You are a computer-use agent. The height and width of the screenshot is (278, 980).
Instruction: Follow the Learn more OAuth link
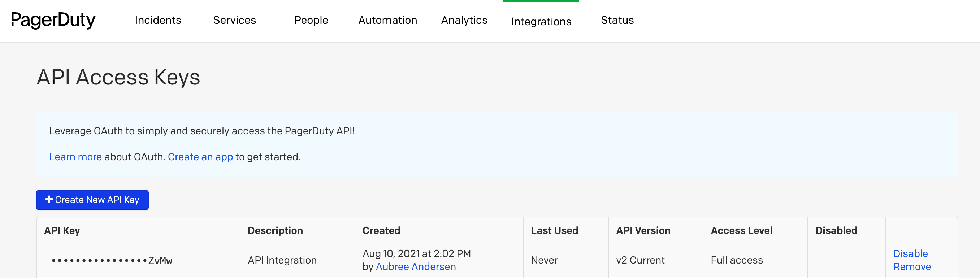tap(75, 157)
